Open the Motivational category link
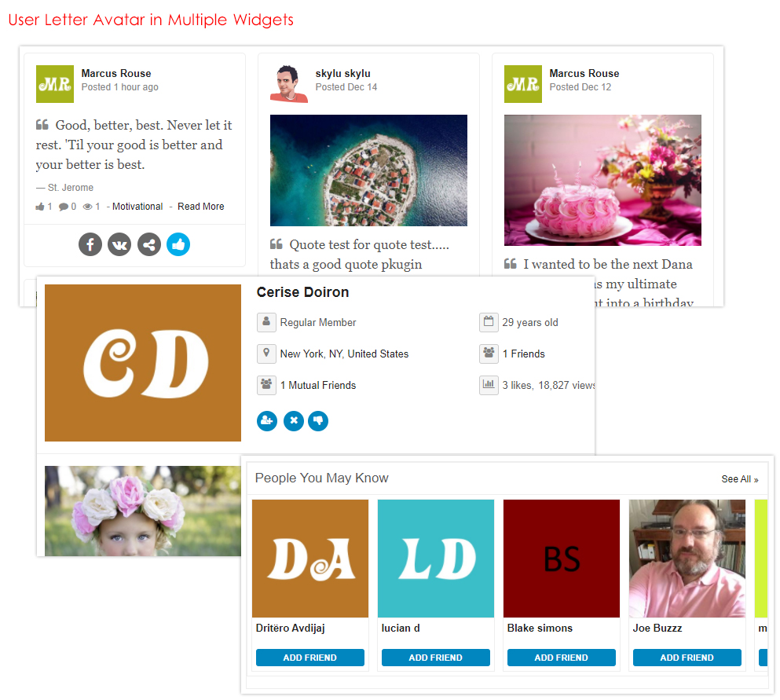 point(137,207)
